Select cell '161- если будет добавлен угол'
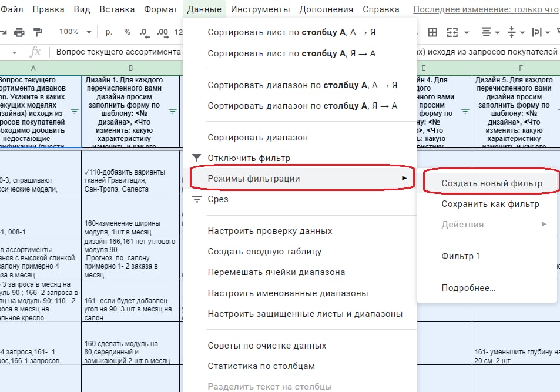 coord(130,300)
